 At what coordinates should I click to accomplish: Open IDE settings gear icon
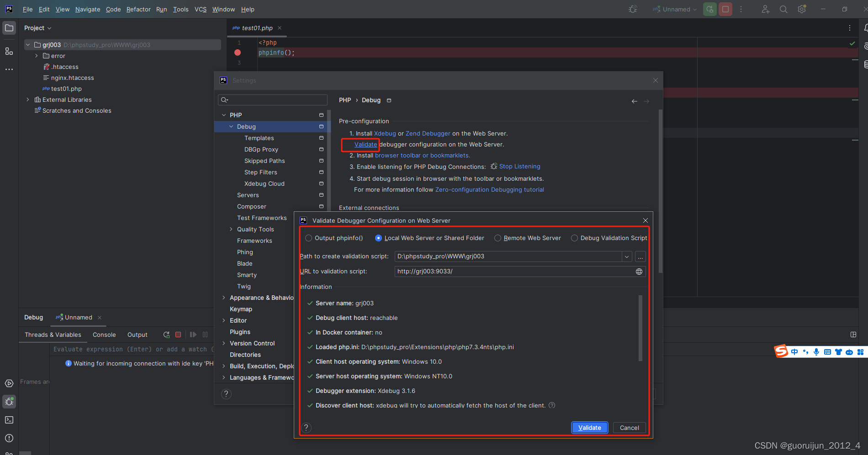click(802, 9)
